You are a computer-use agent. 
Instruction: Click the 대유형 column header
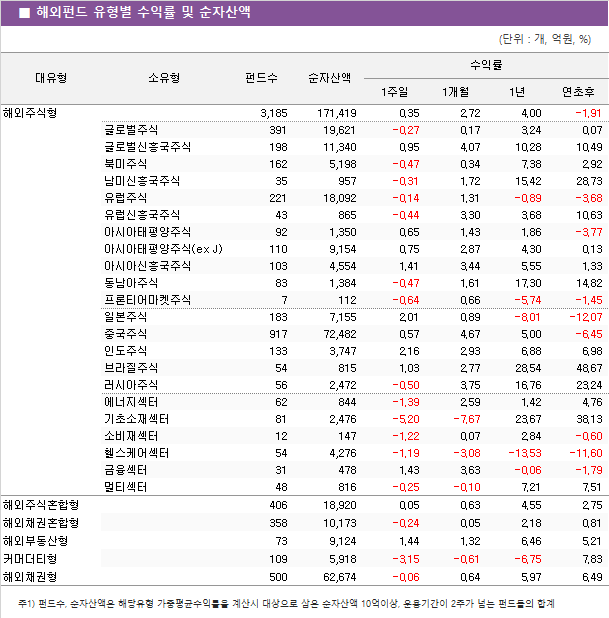click(x=51, y=78)
